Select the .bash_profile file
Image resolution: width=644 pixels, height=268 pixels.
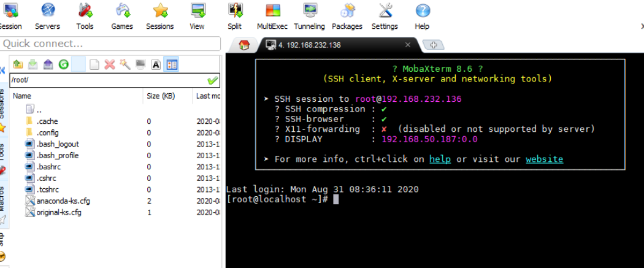52,156
